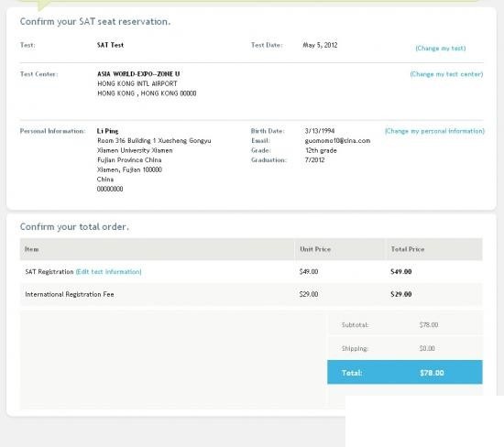Open the 'Change my test center' link
This screenshot has height=447, width=504.
click(x=446, y=74)
